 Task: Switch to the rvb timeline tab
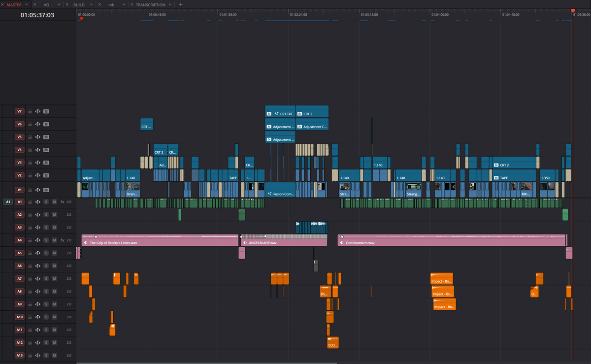(x=111, y=4)
